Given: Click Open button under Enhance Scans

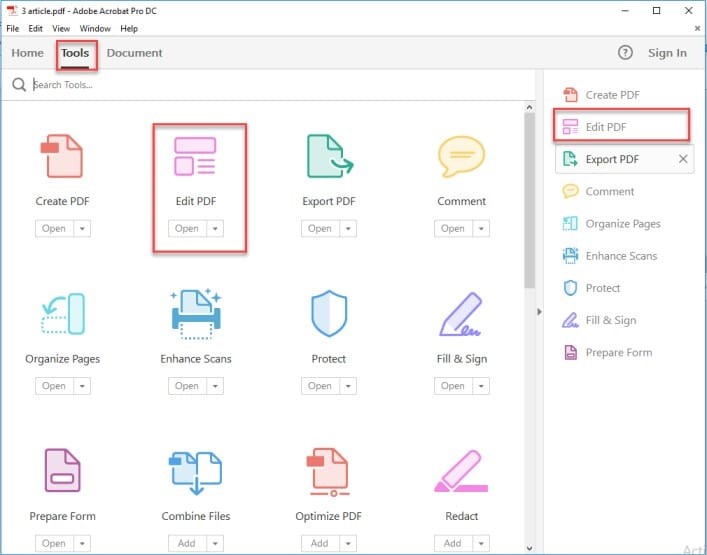Looking at the screenshot, I should click(187, 386).
